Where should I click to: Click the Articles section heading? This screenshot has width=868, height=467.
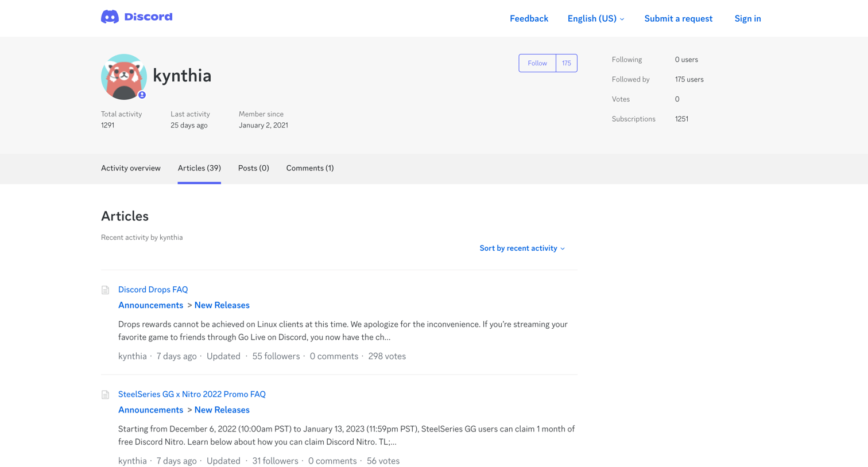pos(125,216)
